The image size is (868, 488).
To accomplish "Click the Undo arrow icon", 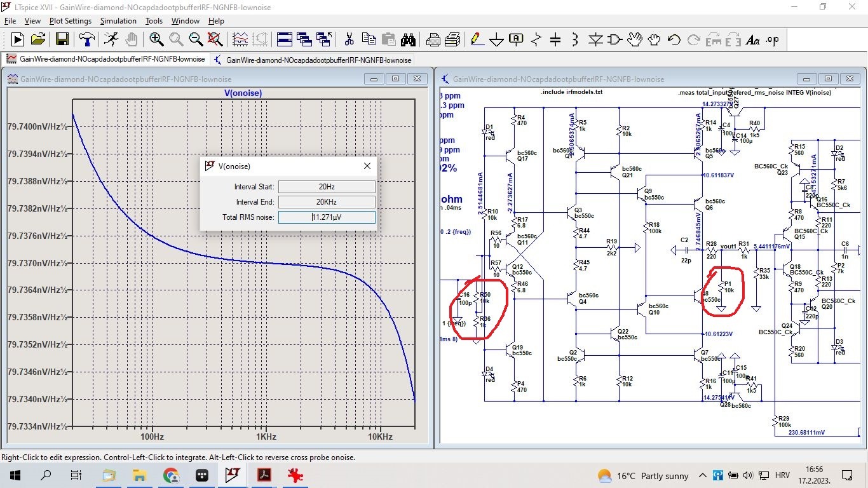I will point(674,40).
